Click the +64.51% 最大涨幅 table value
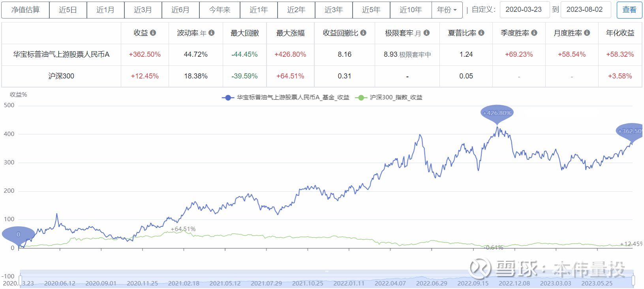The height and width of the screenshot is (289, 644). pyautogui.click(x=290, y=76)
